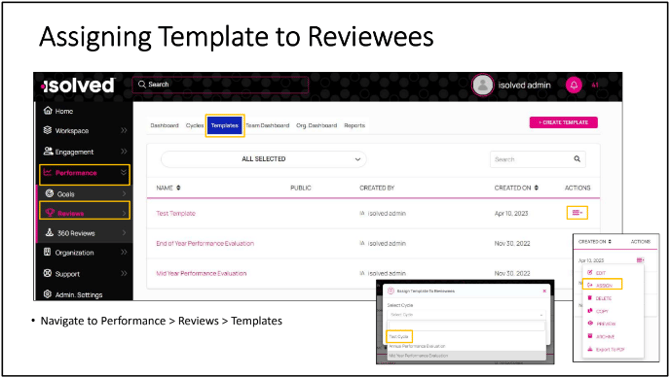
Task: Open End of Year Performance Evaluation link
Action: 205,243
